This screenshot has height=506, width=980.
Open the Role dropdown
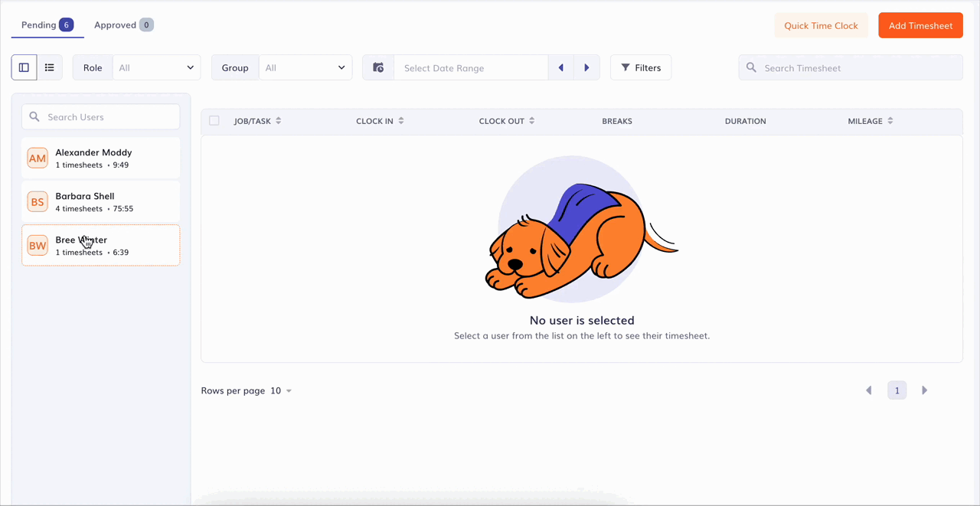click(x=156, y=67)
